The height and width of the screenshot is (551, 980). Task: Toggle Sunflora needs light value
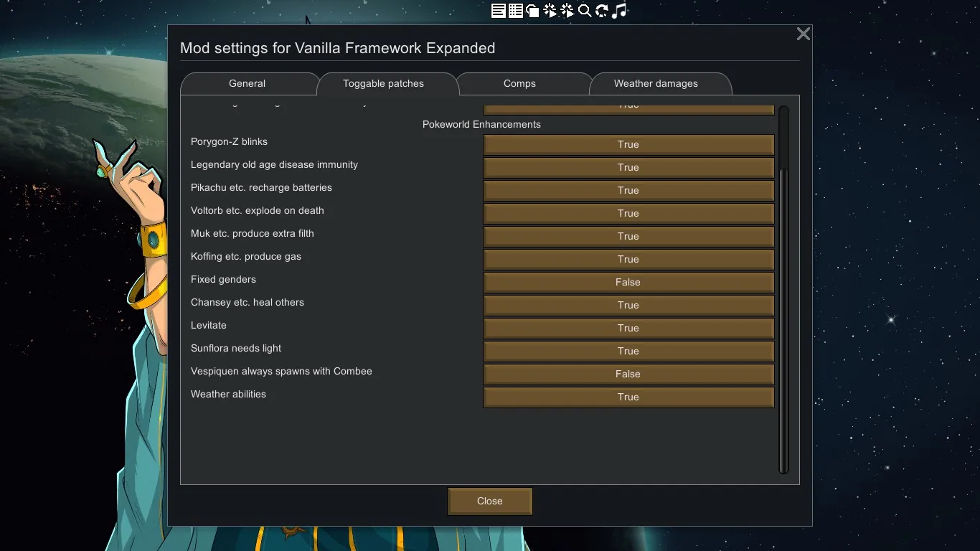(x=628, y=351)
